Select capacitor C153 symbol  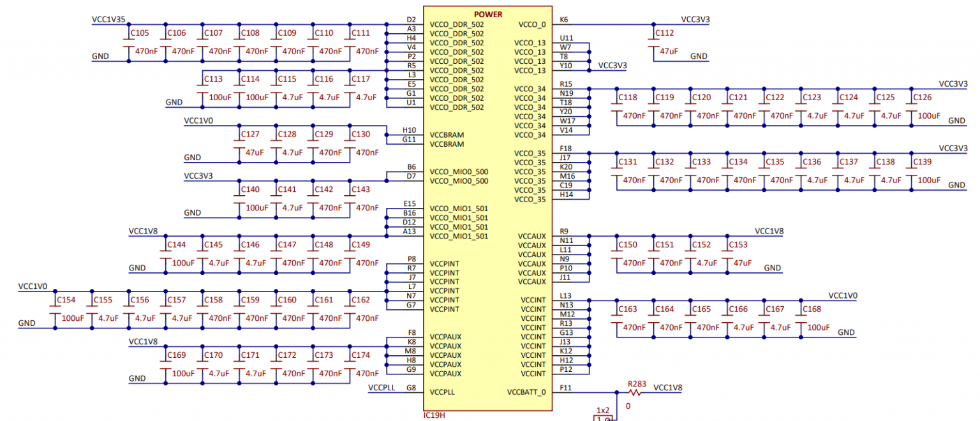click(727, 255)
